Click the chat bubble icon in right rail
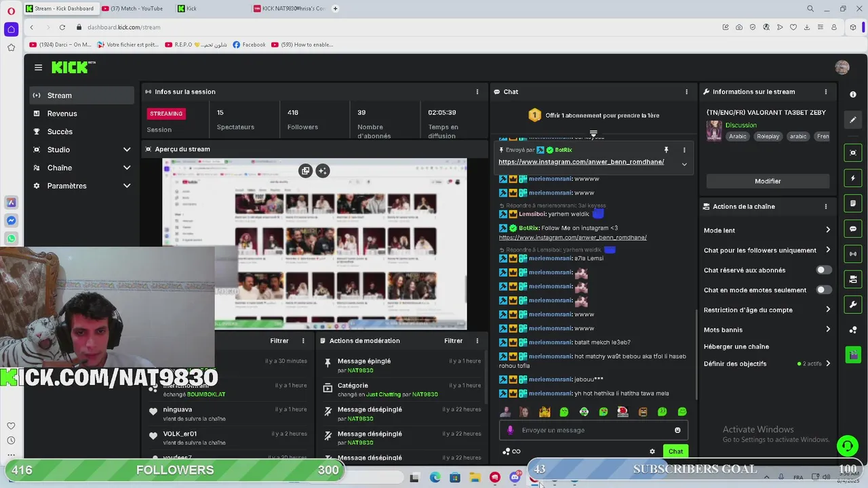Screen dimensions: 868x488 [853, 229]
